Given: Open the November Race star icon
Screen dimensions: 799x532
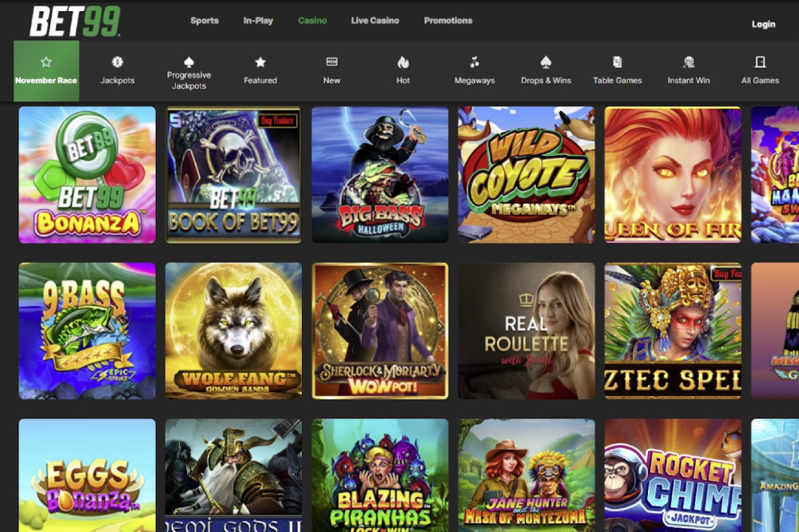Looking at the screenshot, I should (46, 62).
